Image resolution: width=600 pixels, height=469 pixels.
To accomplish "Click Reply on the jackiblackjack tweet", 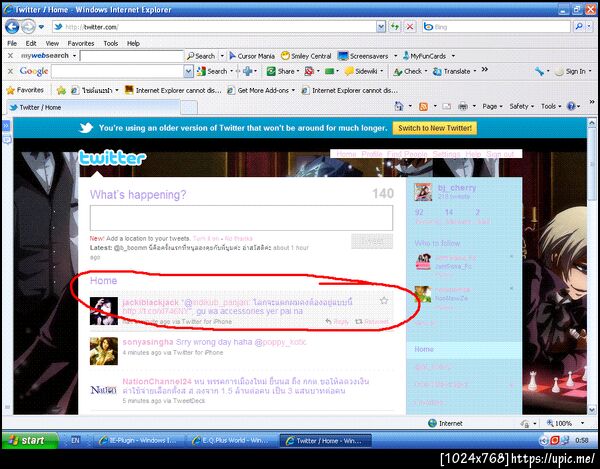I will 337,322.
